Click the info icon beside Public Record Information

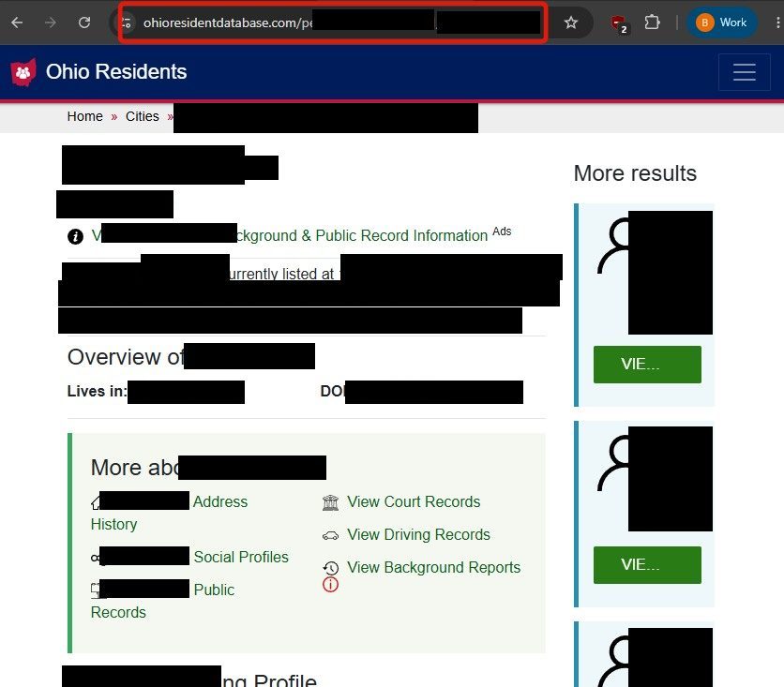[76, 236]
